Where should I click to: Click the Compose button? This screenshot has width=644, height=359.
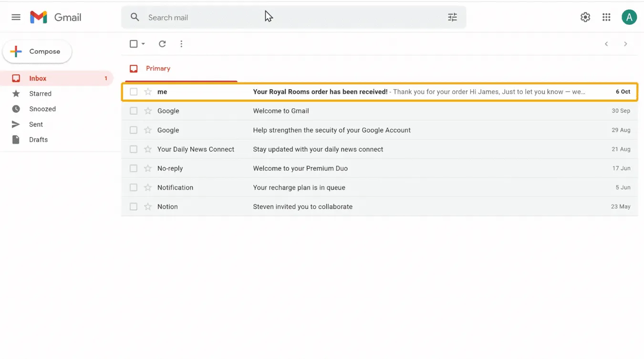click(x=37, y=51)
